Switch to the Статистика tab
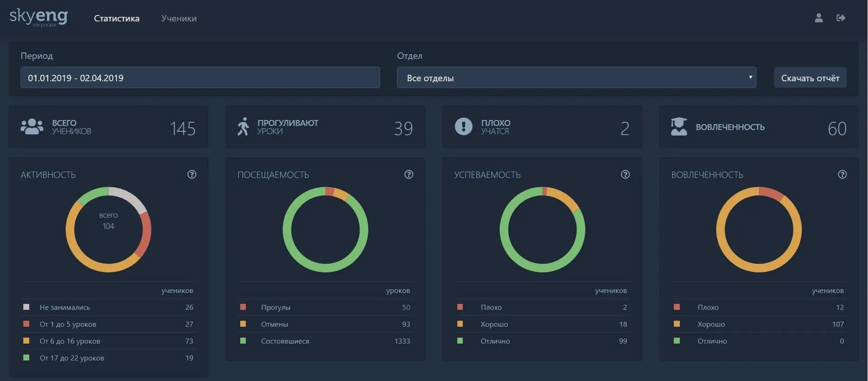The height and width of the screenshot is (381, 868). [117, 18]
